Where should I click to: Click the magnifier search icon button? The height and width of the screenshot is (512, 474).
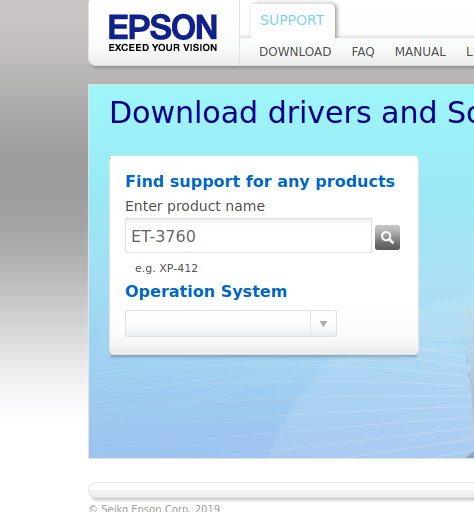[387, 237]
